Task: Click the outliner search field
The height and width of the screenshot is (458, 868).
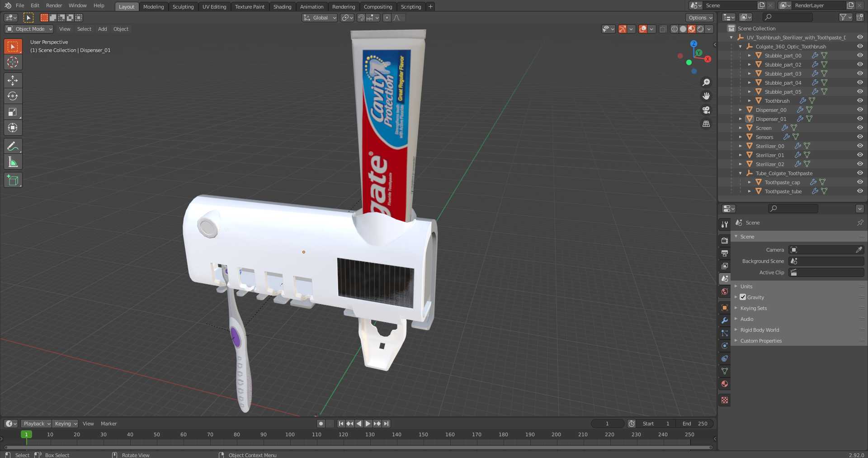Action: click(787, 17)
